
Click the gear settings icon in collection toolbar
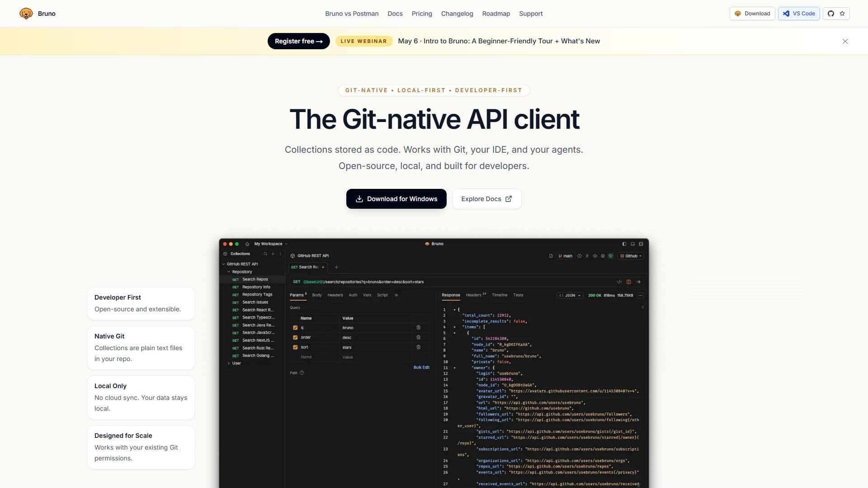point(603,256)
